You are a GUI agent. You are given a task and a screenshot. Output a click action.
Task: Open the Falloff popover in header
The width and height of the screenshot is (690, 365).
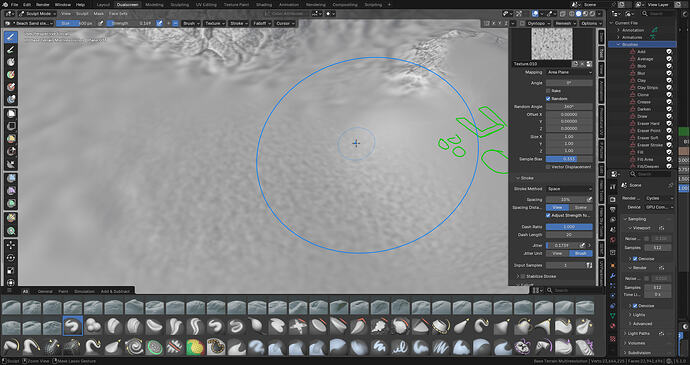tap(263, 23)
